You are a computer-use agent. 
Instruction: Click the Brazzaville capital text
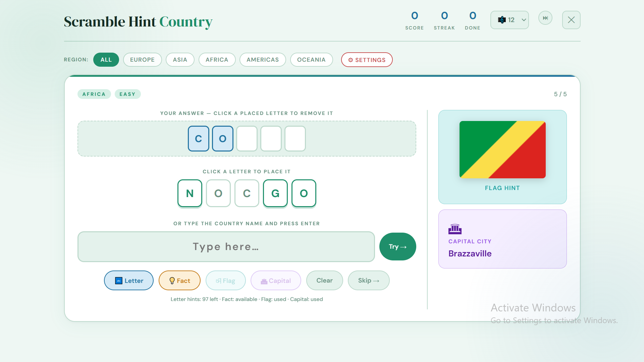pyautogui.click(x=470, y=254)
